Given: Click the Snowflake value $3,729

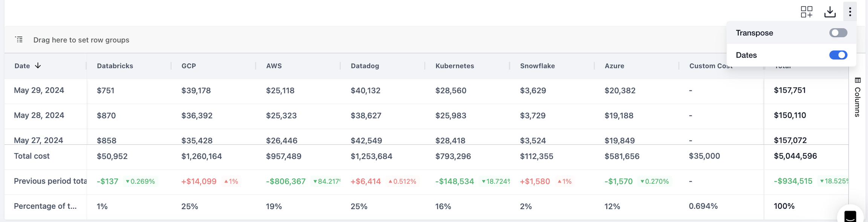Looking at the screenshot, I should point(533,115).
